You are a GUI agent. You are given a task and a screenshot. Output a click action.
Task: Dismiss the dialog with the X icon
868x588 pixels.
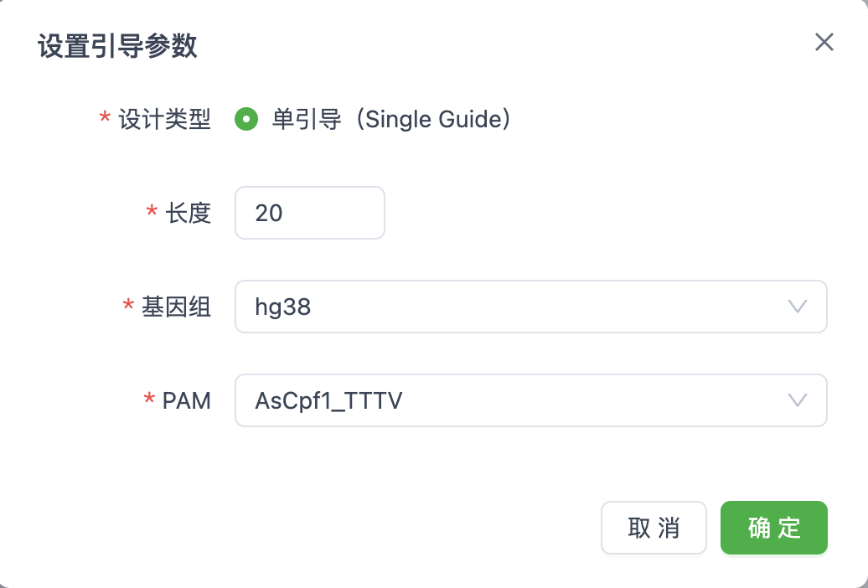[824, 42]
